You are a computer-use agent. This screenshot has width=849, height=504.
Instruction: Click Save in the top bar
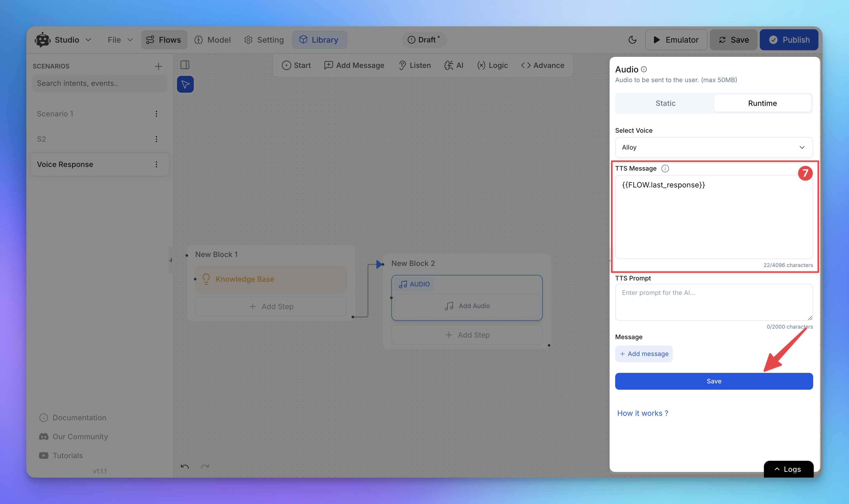tap(734, 40)
